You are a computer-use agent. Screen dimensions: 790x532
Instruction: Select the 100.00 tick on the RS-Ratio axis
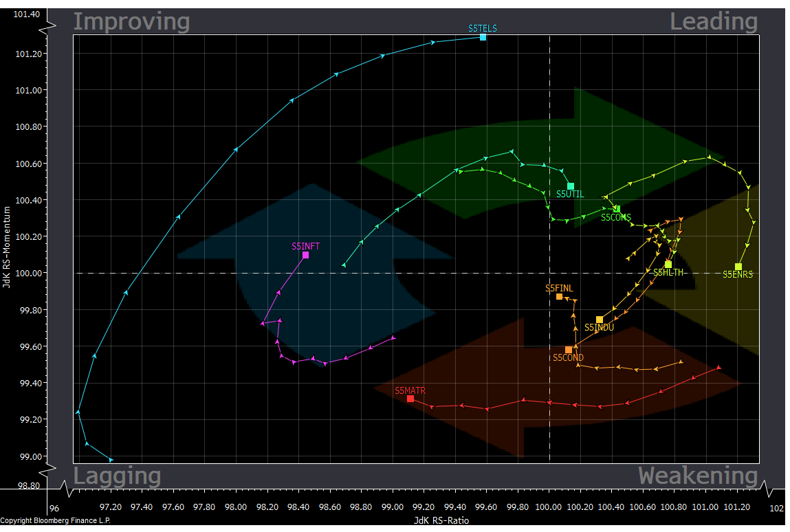pyautogui.click(x=549, y=507)
